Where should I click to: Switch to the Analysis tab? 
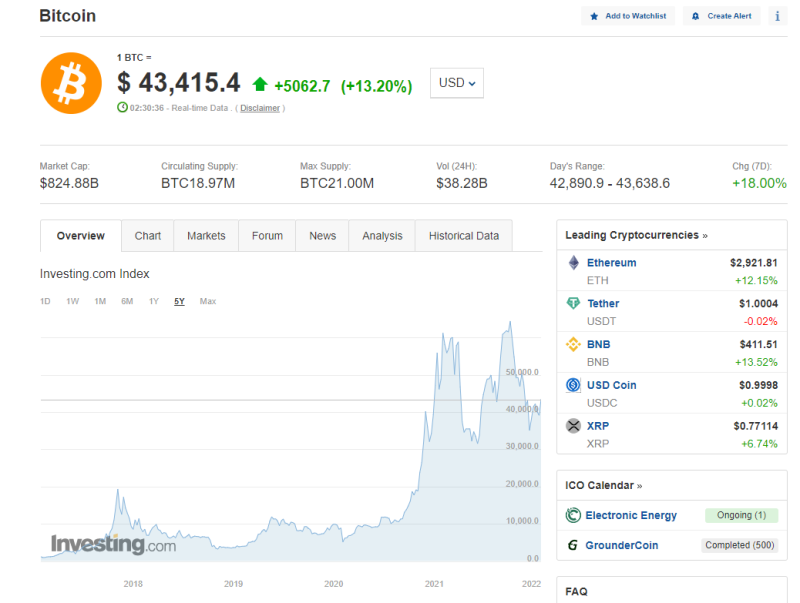click(382, 236)
